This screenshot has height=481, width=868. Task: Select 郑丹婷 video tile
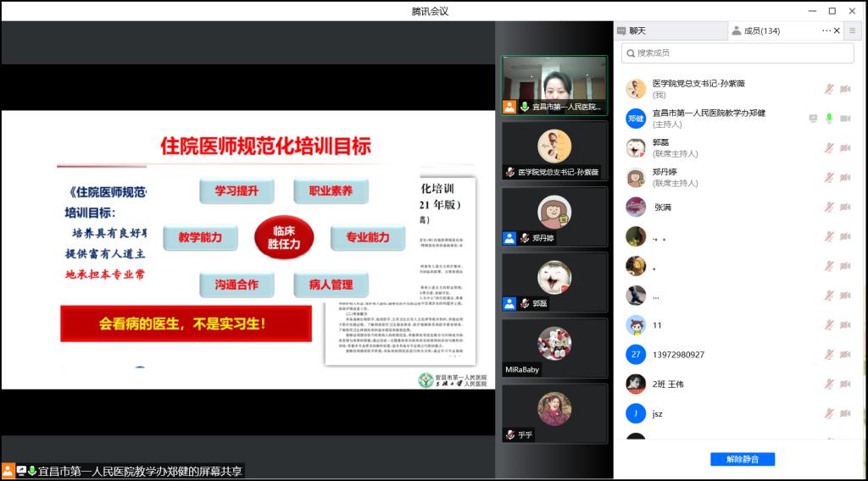click(x=554, y=216)
